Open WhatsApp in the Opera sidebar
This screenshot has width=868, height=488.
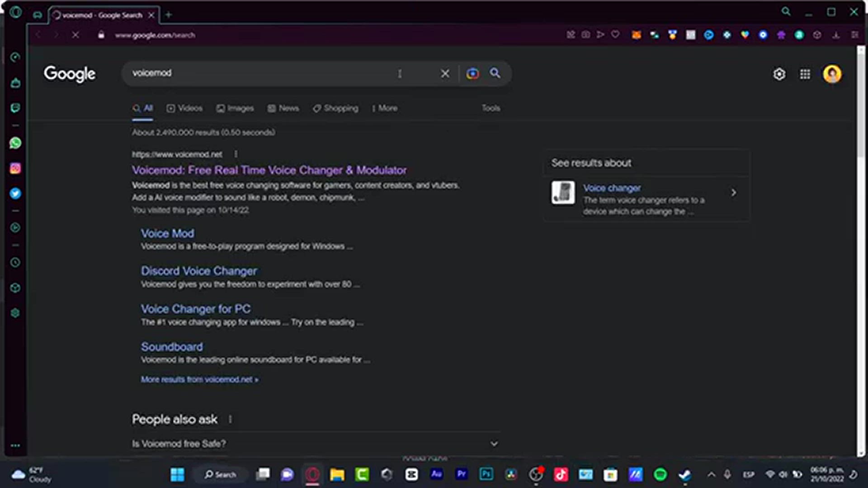[x=15, y=143]
